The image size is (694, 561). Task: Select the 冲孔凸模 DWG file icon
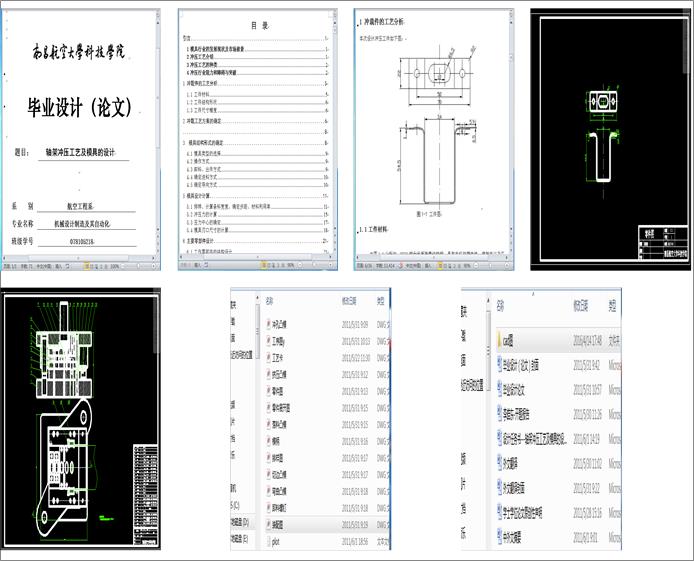pyautogui.click(x=268, y=324)
